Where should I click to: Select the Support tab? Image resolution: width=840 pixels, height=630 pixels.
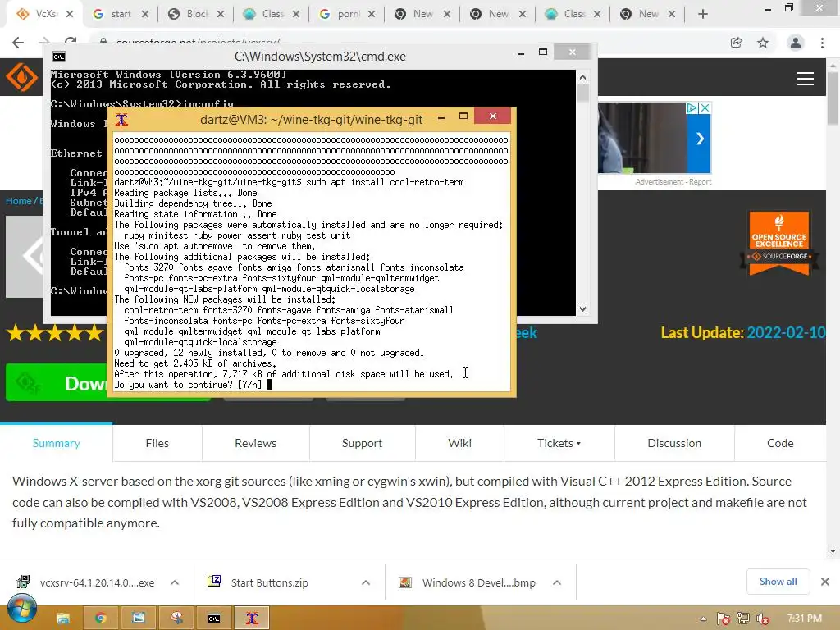[x=362, y=443]
